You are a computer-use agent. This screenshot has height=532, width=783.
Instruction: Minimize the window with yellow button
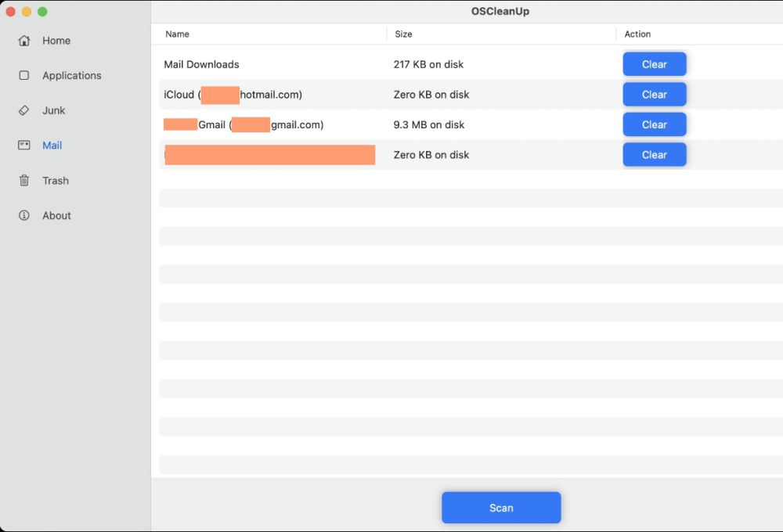[27, 12]
